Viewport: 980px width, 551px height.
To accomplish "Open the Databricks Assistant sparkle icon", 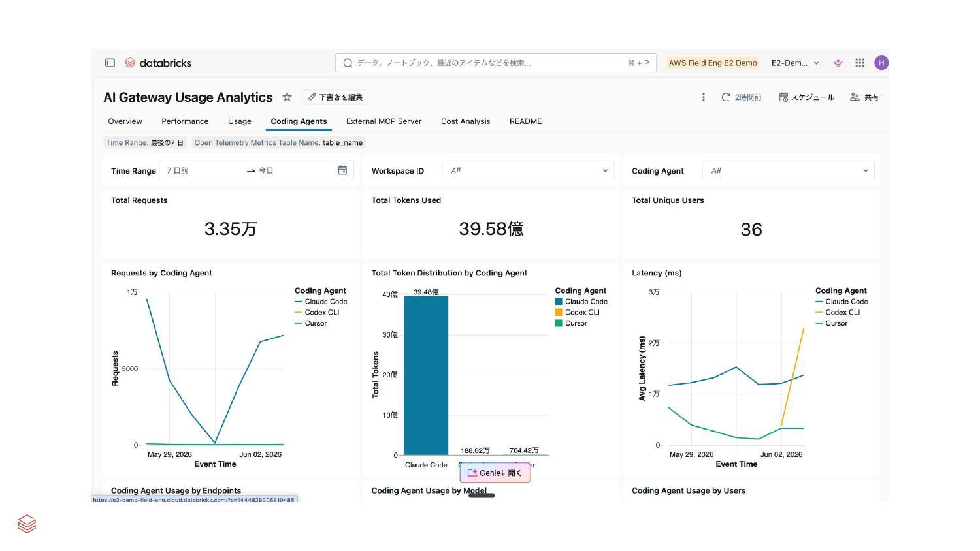I will [x=838, y=63].
